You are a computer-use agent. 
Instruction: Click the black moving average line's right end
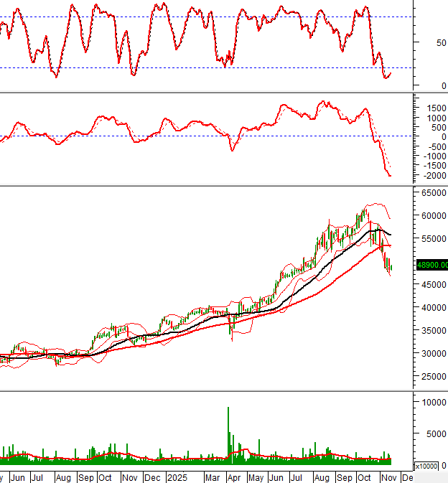pos(391,235)
